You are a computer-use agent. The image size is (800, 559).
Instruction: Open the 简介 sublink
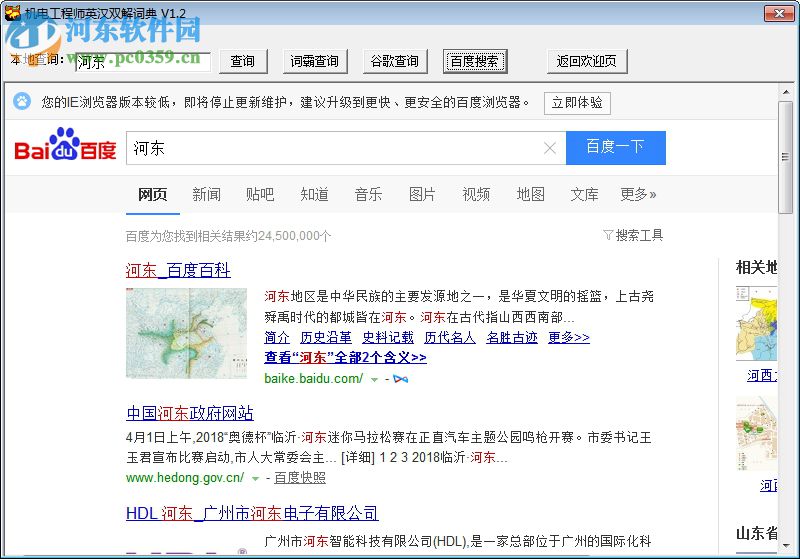pos(277,337)
